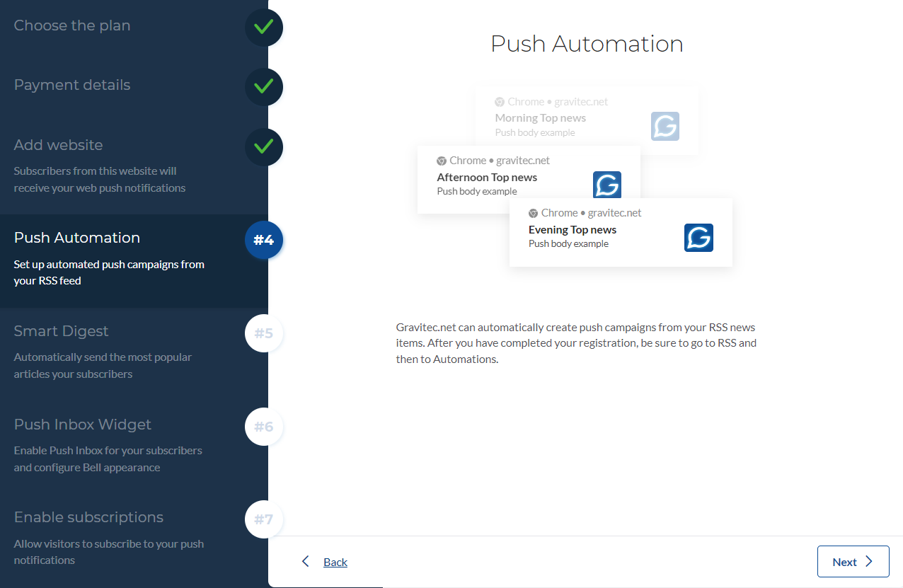Click the Morning Top news title

tap(541, 117)
